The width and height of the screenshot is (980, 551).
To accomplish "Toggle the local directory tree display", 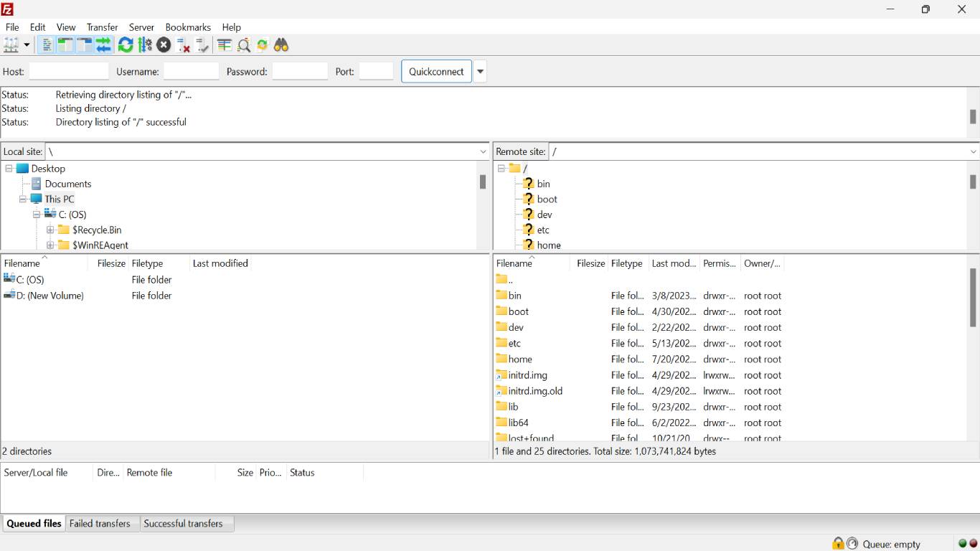I will (x=65, y=45).
